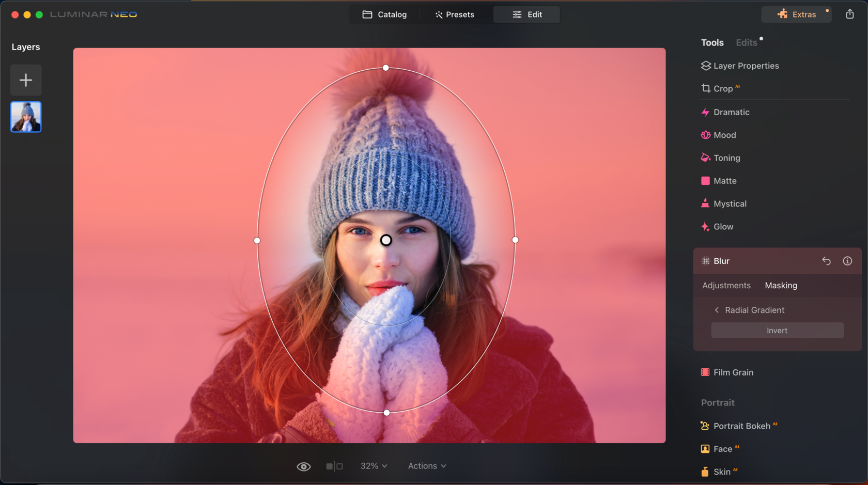Open Portrait Bokeh tool

(x=741, y=426)
